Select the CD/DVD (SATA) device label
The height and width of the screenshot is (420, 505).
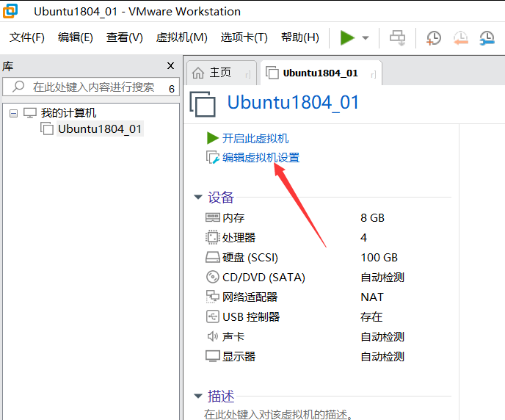pos(264,278)
